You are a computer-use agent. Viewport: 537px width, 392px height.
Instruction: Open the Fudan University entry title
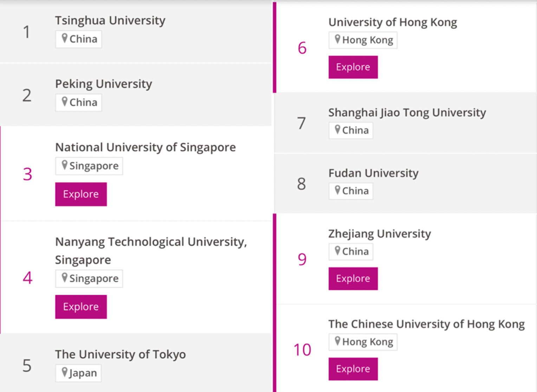(373, 173)
